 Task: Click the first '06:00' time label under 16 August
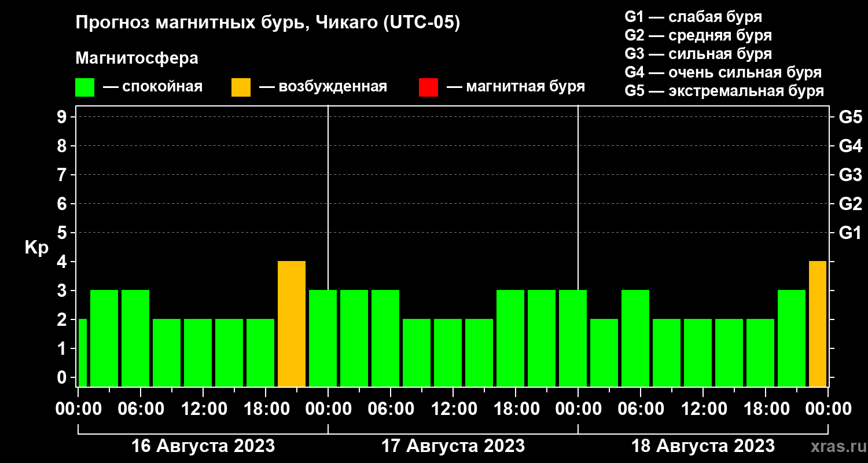(x=141, y=409)
